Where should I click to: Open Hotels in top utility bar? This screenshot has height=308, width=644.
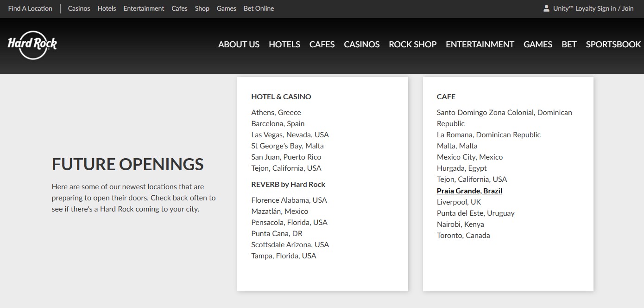tap(107, 8)
